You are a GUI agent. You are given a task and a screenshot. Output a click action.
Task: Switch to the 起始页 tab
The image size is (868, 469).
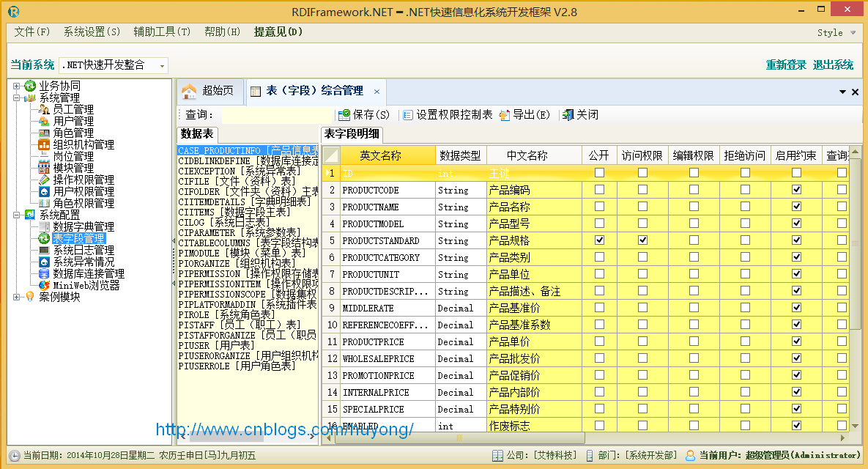[x=209, y=91]
